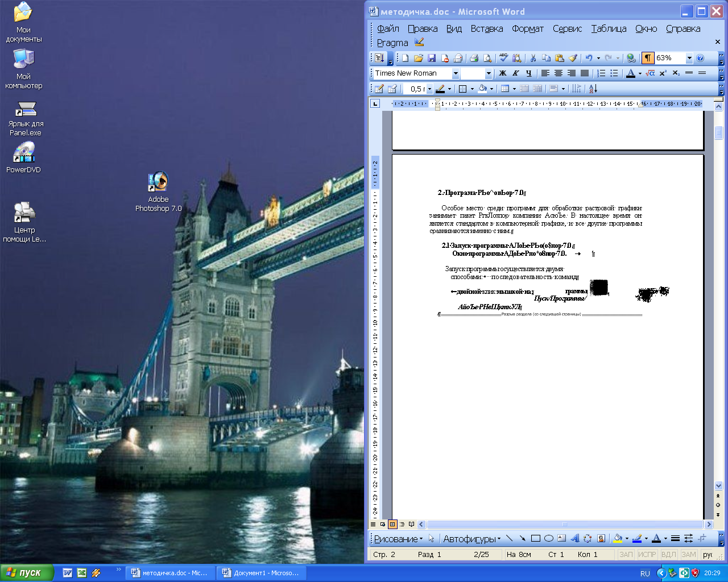Select the Oval drawing tool

548,539
